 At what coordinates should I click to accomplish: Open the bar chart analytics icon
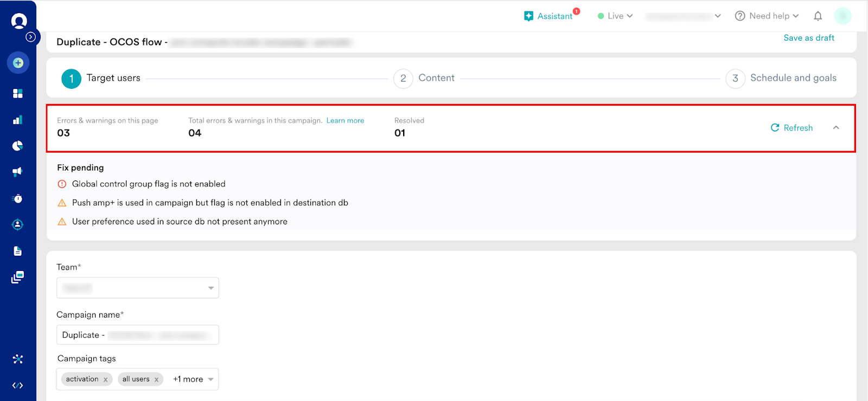click(x=18, y=120)
